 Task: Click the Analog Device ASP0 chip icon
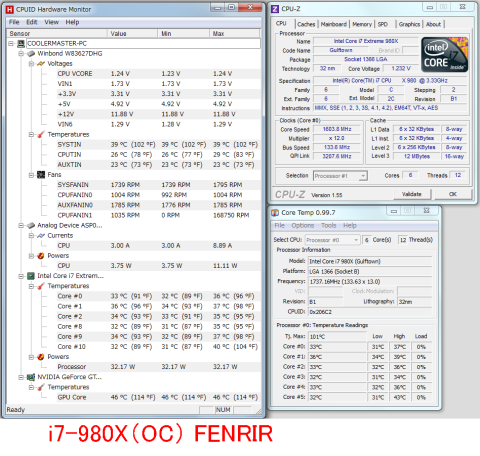[31, 225]
